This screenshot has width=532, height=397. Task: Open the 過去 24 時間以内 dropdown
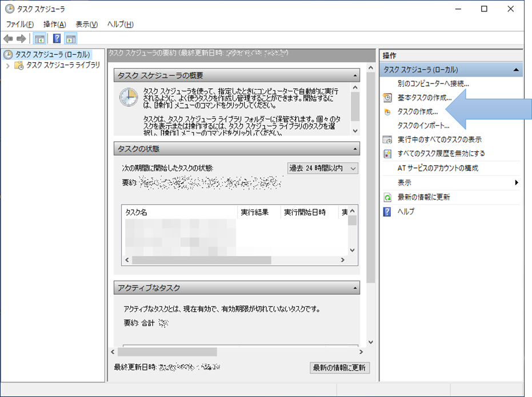[323, 168]
